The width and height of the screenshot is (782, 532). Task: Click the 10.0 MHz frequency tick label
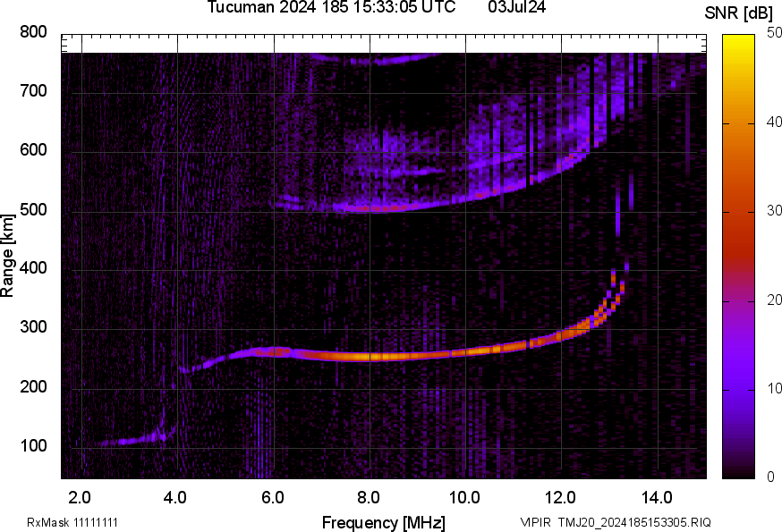pos(464,497)
